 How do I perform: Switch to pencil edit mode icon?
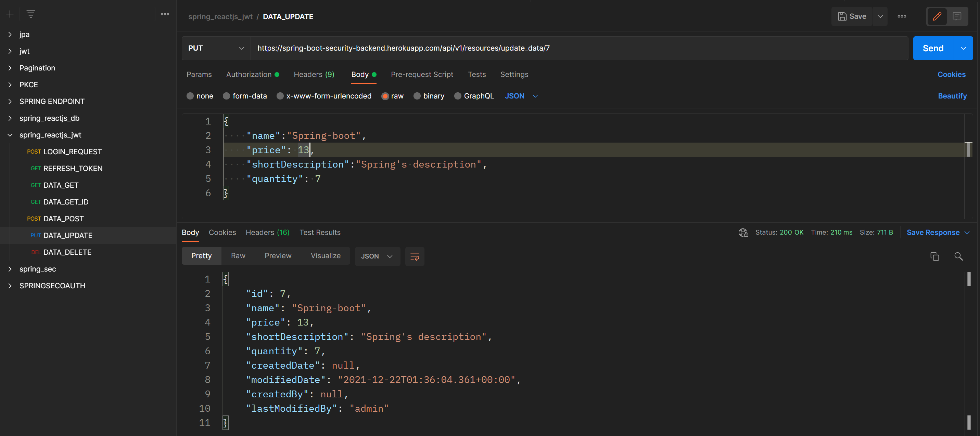(937, 16)
